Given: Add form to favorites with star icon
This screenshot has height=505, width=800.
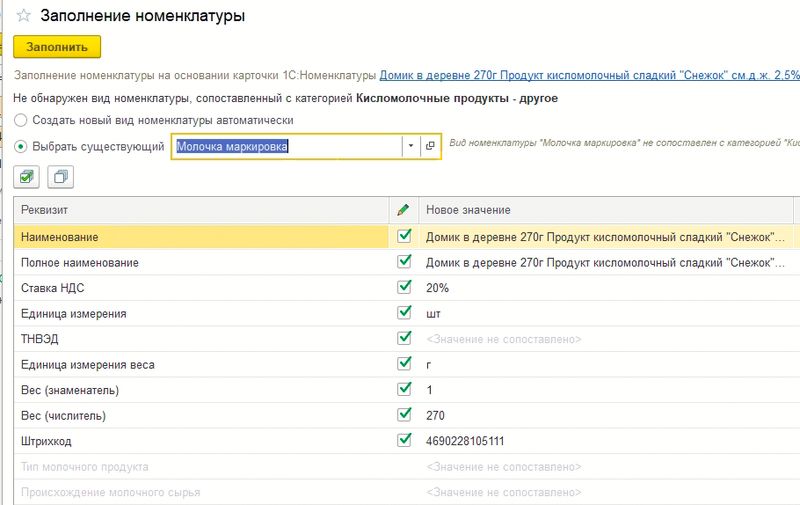Looking at the screenshot, I should (23, 15).
